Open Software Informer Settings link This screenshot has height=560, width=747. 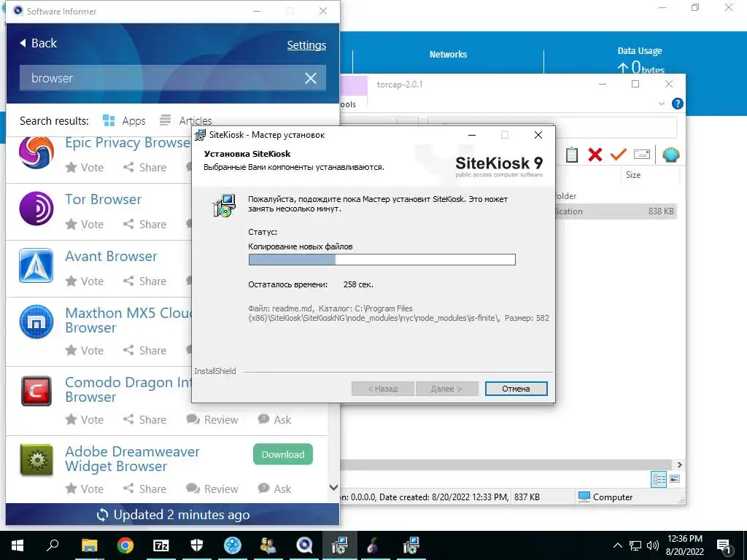click(306, 45)
